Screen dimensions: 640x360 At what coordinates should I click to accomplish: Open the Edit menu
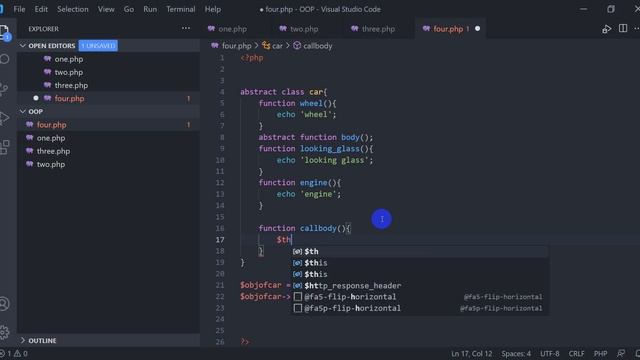pos(41,9)
